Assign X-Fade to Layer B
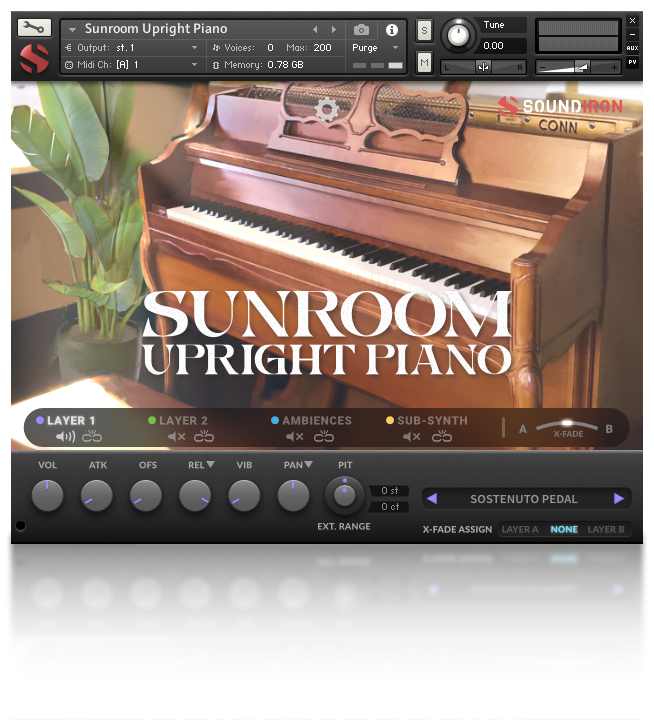Viewport: 654px width, 720px height. [x=606, y=529]
